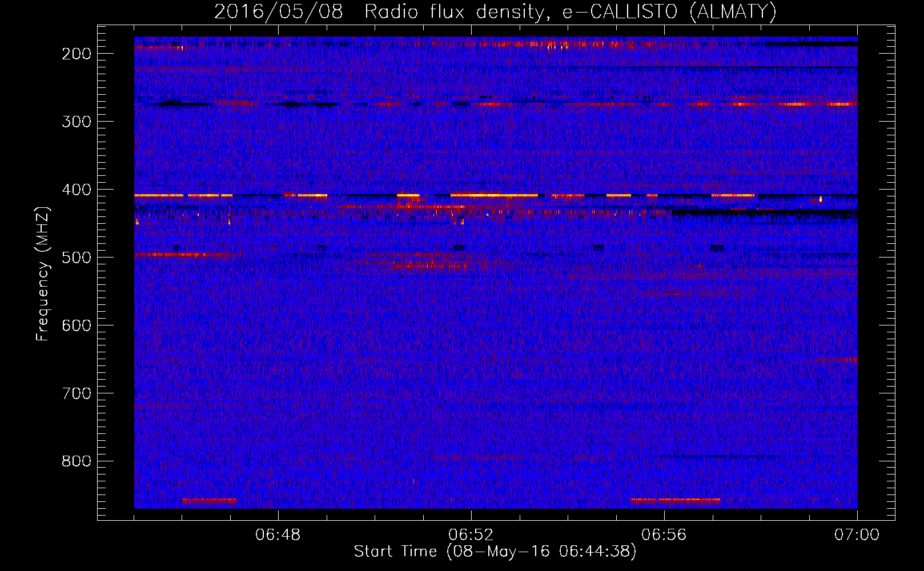This screenshot has height=571, width=924.
Task: Click the 06:56 time tick label
Action: [x=664, y=535]
